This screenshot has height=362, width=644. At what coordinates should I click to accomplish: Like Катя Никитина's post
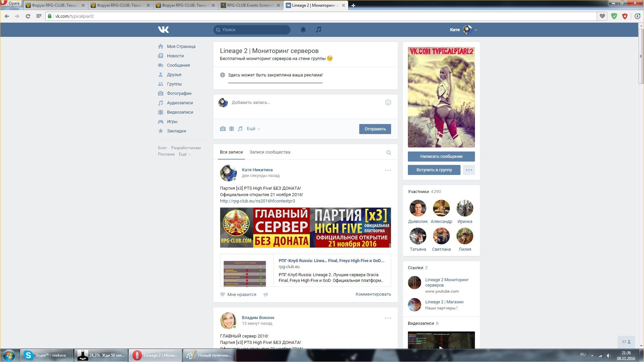[x=238, y=295]
